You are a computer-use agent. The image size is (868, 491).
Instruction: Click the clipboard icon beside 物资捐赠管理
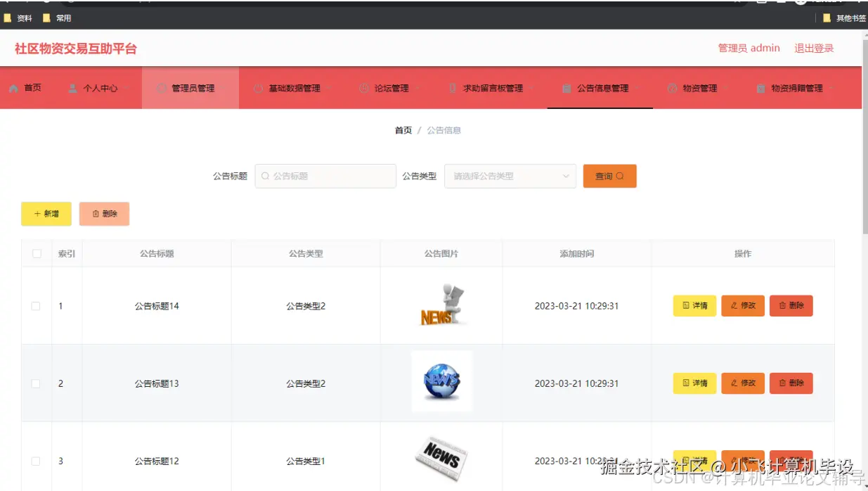pyautogui.click(x=760, y=89)
